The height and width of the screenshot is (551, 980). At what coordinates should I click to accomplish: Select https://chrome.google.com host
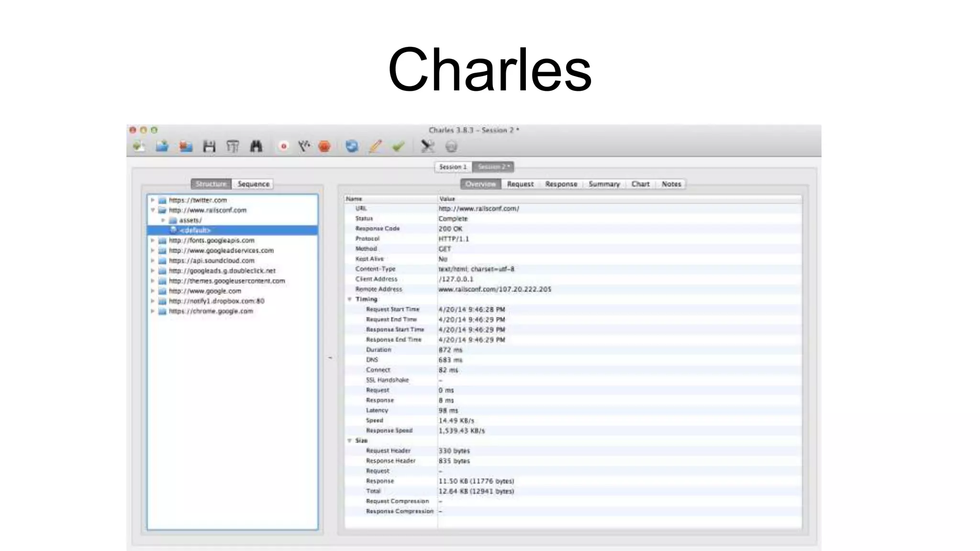(x=211, y=311)
